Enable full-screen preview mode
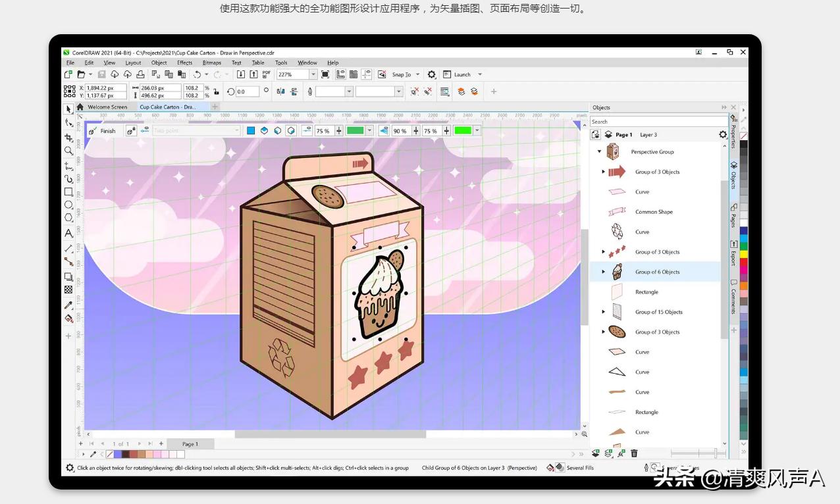The height and width of the screenshot is (504, 840). point(325,74)
